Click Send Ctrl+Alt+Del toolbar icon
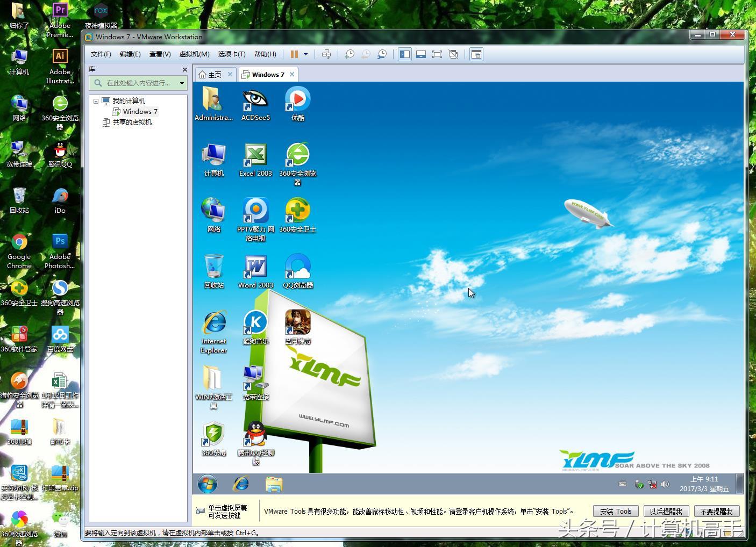Image resolution: width=756 pixels, height=547 pixels. click(326, 54)
